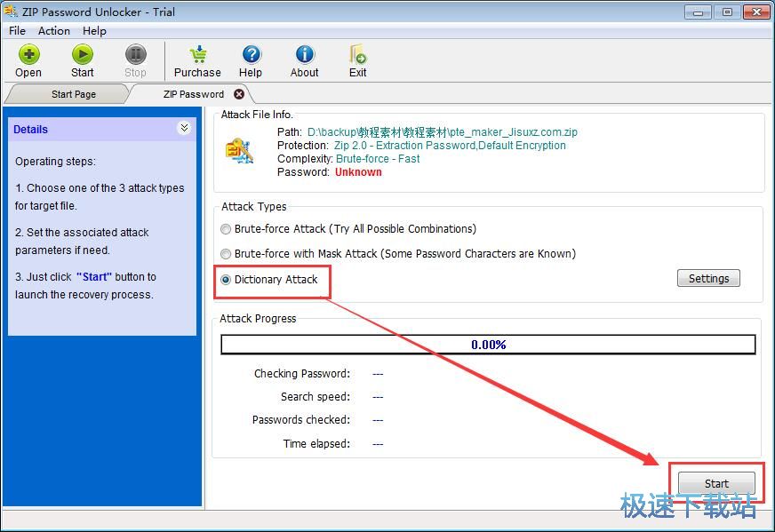Click the Stop toolbar icon
775x532 pixels.
coord(135,54)
